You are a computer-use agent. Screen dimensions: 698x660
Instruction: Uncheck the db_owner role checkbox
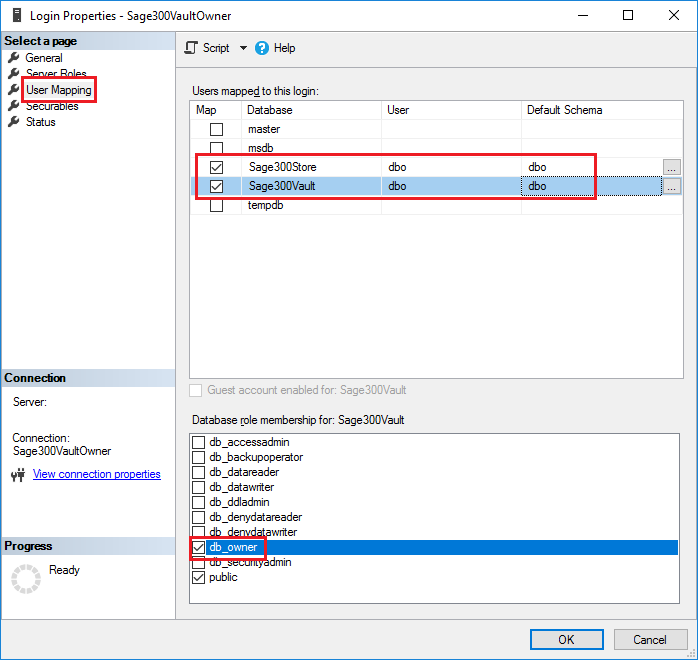198,547
